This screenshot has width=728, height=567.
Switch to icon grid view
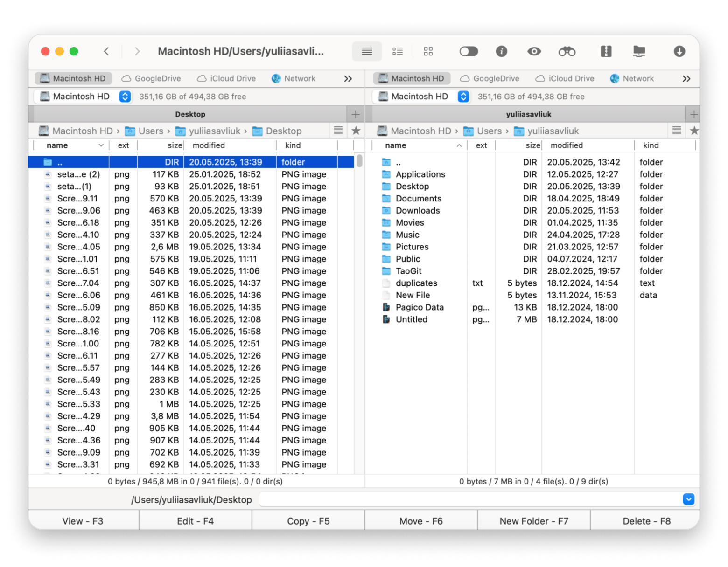pyautogui.click(x=428, y=51)
